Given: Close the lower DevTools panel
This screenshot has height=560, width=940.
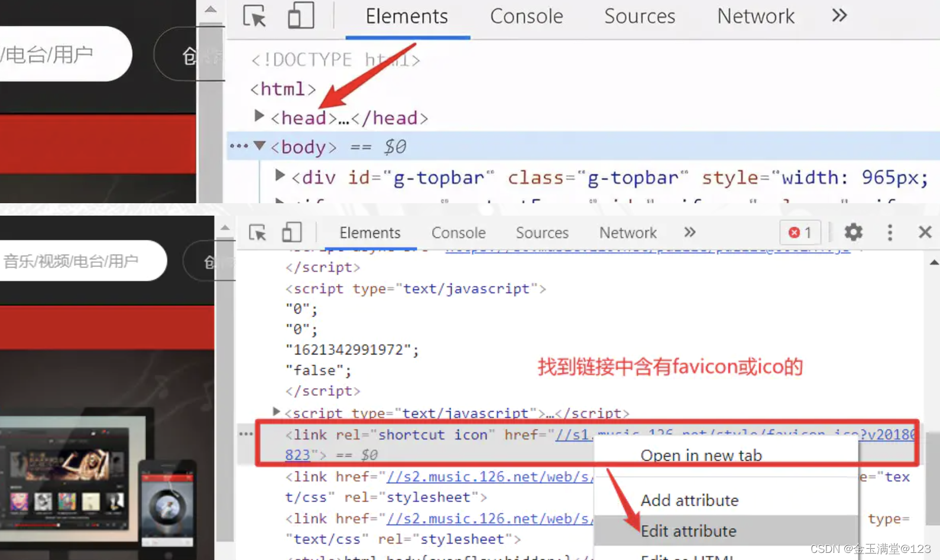Looking at the screenshot, I should [x=925, y=232].
